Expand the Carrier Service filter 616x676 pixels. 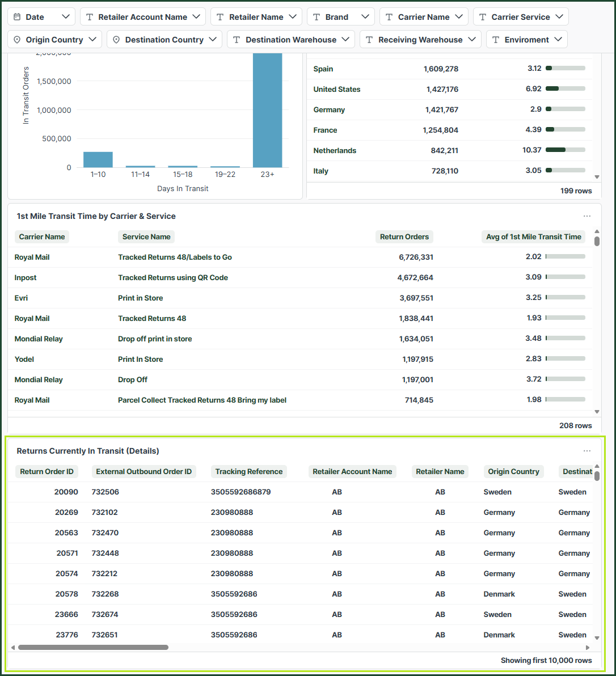tap(521, 17)
